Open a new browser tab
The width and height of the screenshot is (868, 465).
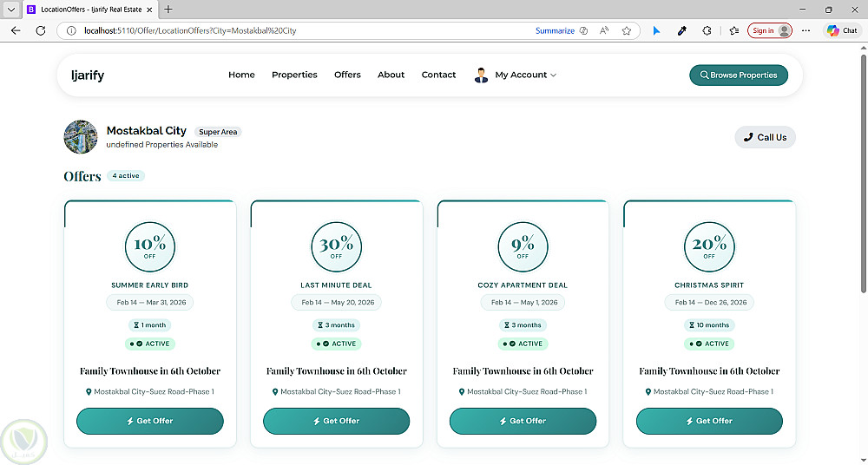[168, 10]
